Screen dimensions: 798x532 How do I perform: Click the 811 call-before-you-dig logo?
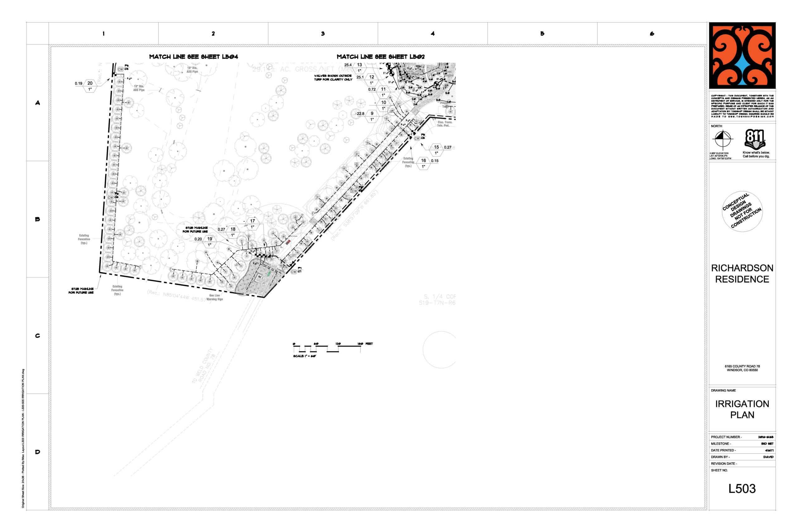(755, 139)
